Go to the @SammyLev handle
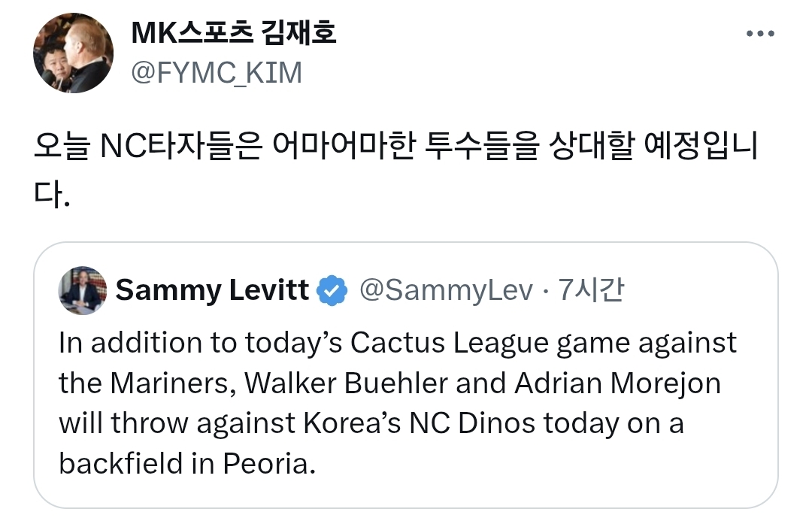This screenshot has width=812, height=521. pos(447,290)
